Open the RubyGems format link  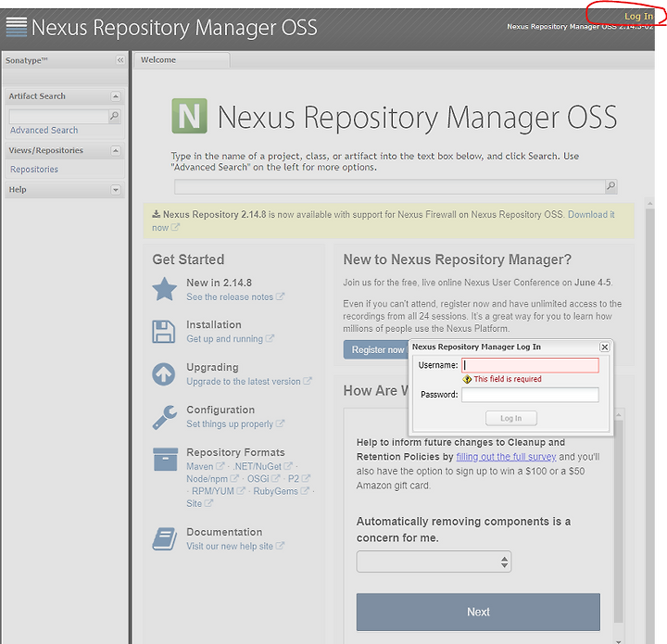click(x=276, y=491)
